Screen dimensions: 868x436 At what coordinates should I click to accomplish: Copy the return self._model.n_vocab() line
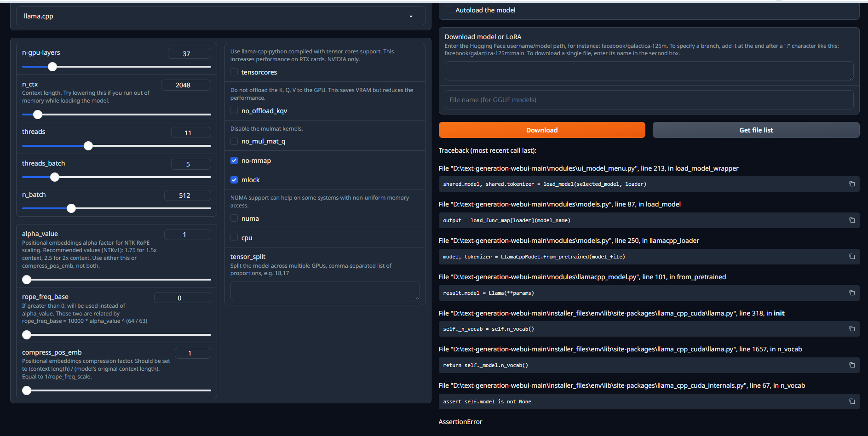pyautogui.click(x=852, y=365)
